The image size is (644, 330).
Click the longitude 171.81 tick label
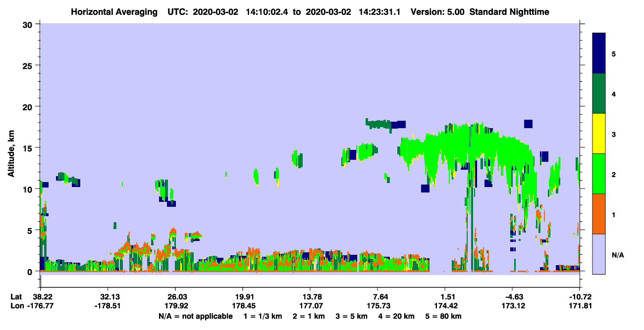(580, 306)
